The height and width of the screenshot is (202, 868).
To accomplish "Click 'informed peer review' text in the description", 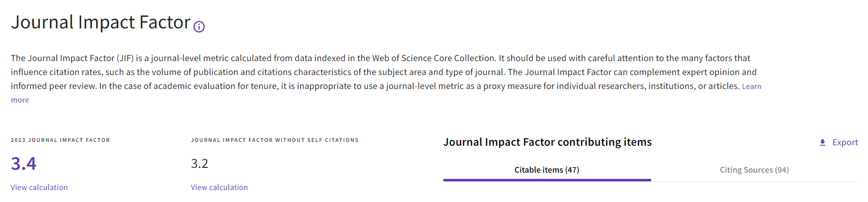I will tap(53, 86).
